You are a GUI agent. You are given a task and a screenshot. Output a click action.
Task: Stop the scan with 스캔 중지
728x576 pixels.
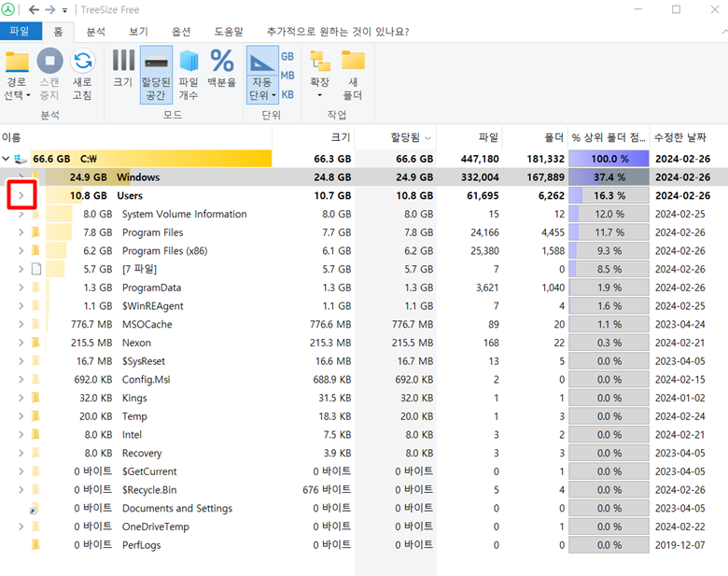[49, 75]
